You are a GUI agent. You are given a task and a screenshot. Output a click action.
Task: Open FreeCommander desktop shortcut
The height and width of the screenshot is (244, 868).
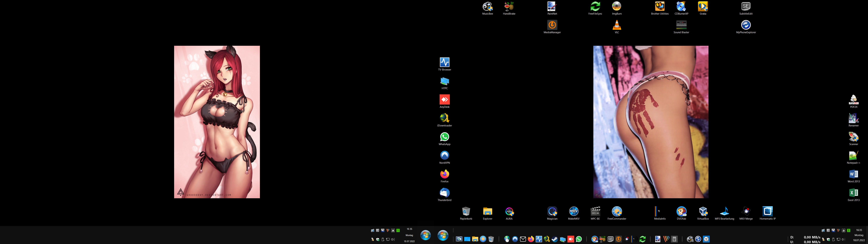617,213
